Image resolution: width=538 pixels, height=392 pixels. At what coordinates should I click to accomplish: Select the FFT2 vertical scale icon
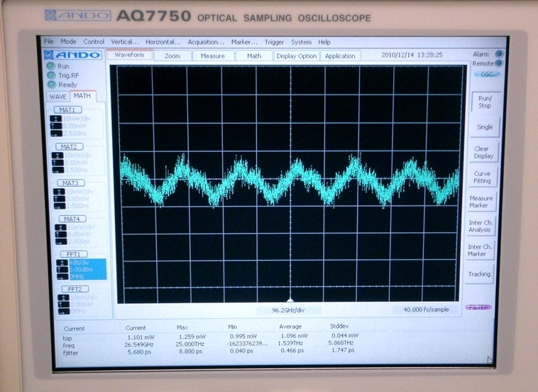(63, 298)
